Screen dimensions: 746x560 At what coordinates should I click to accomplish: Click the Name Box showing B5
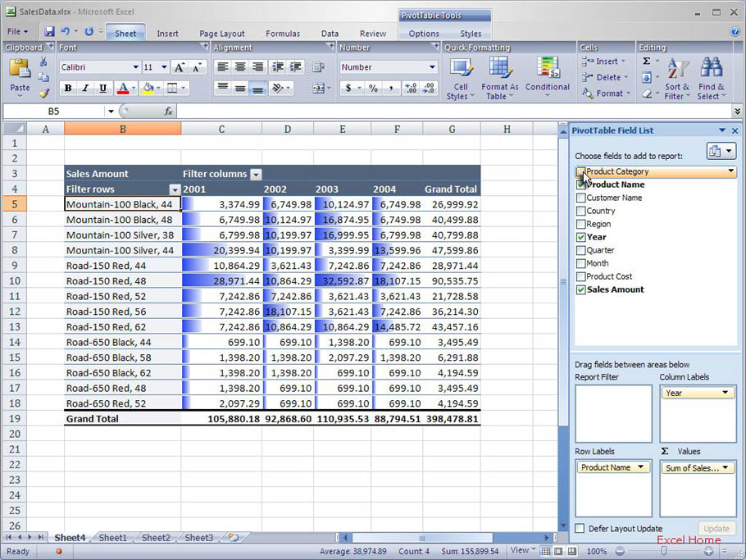(54, 111)
